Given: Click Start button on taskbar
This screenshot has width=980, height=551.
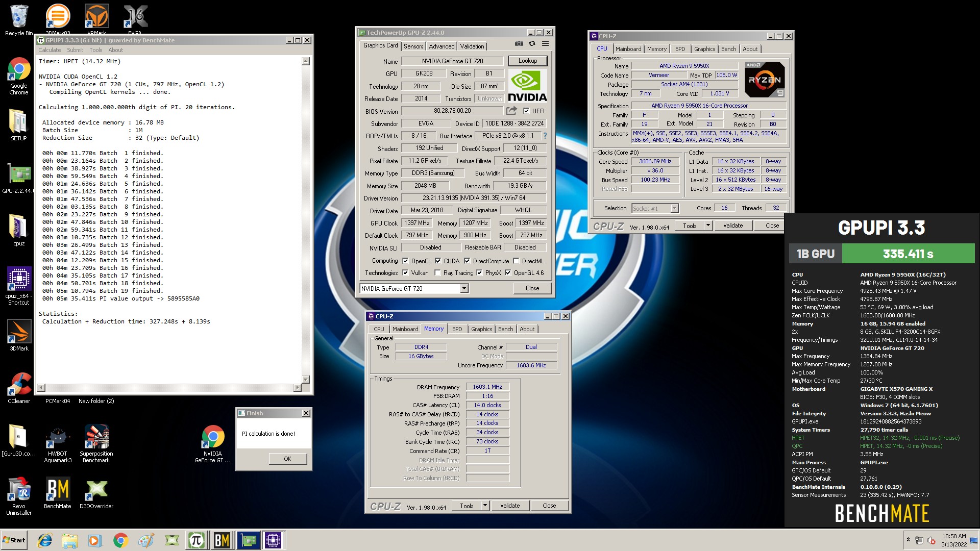Looking at the screenshot, I should point(14,540).
